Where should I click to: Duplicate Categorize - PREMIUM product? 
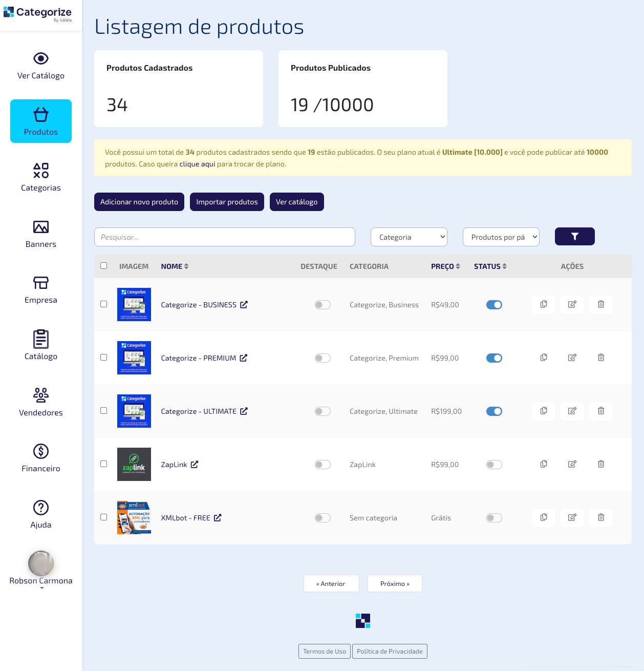544,358
